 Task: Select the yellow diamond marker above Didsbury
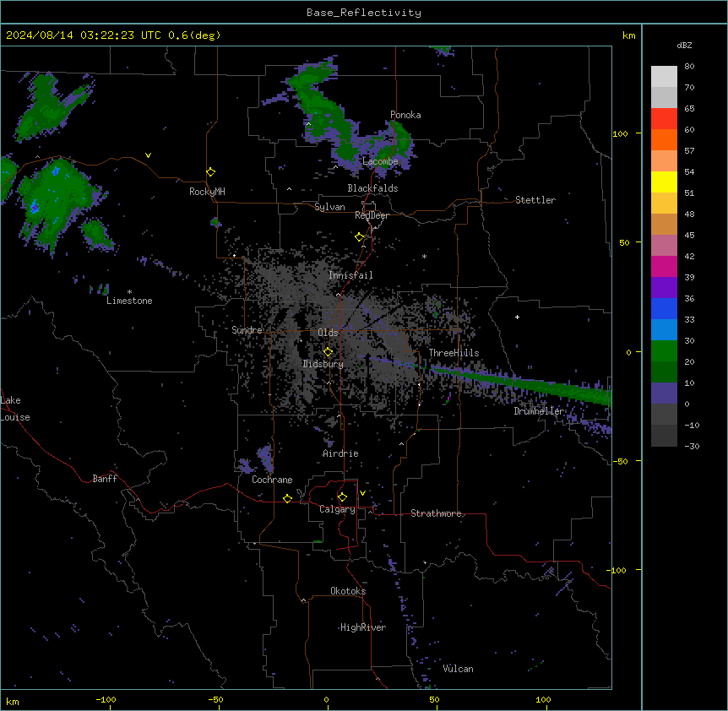click(329, 352)
